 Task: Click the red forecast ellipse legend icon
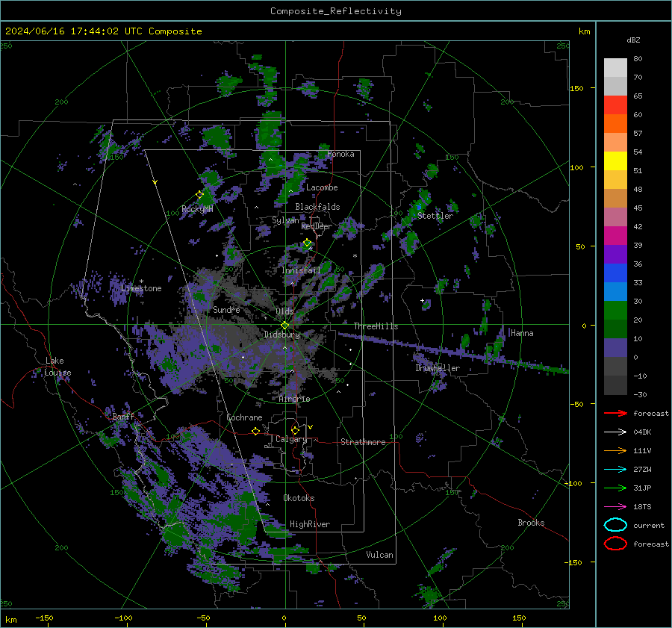tap(615, 544)
